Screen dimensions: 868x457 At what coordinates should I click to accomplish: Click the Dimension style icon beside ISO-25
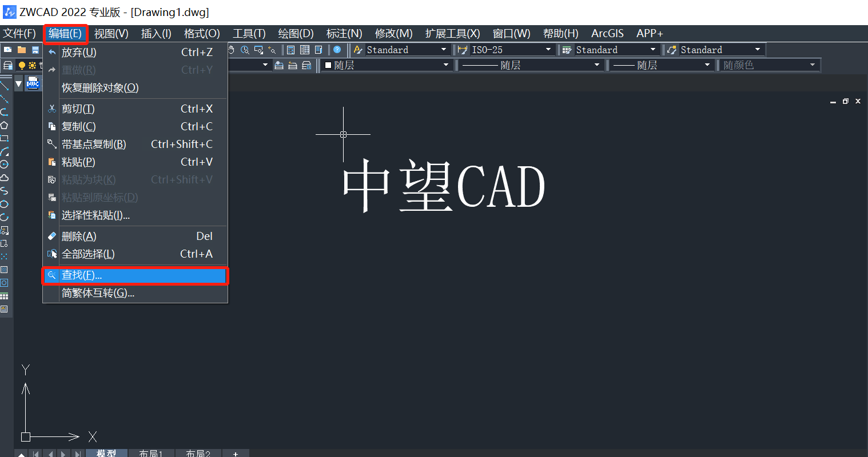(463, 50)
